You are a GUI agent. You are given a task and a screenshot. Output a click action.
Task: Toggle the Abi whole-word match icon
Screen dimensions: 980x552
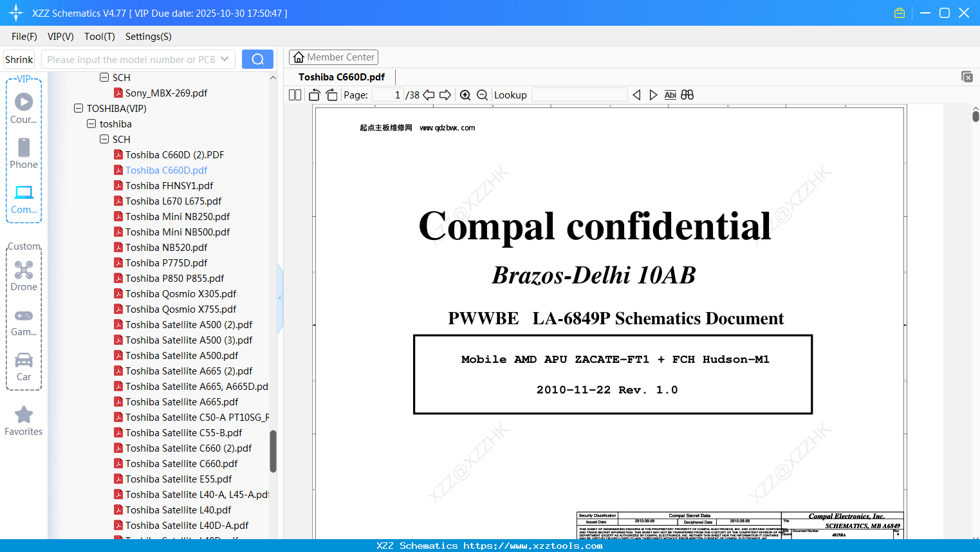click(670, 95)
